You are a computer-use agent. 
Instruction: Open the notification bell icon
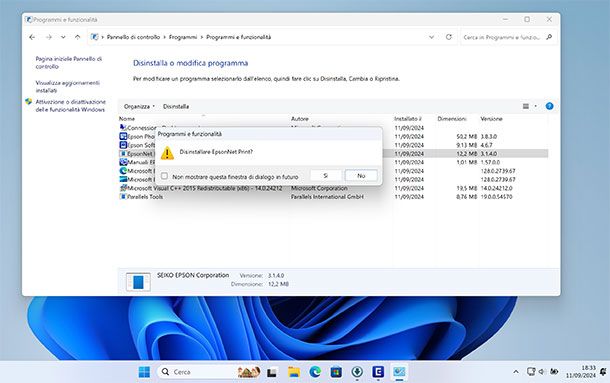[603, 372]
